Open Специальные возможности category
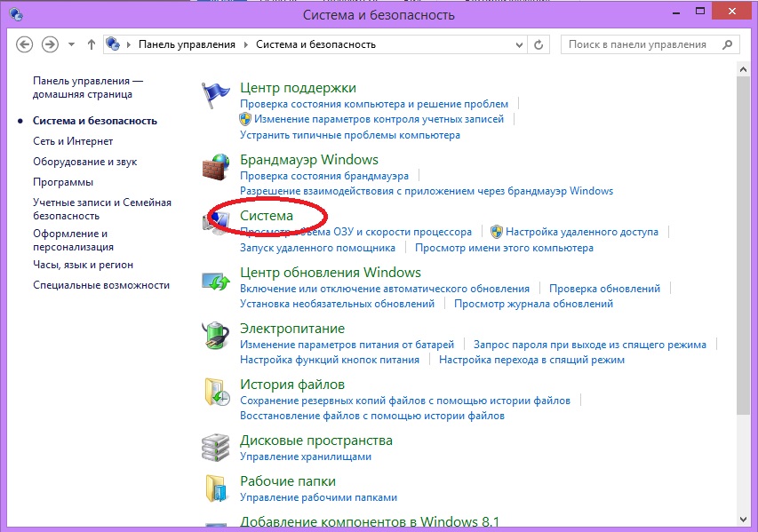 click(101, 285)
